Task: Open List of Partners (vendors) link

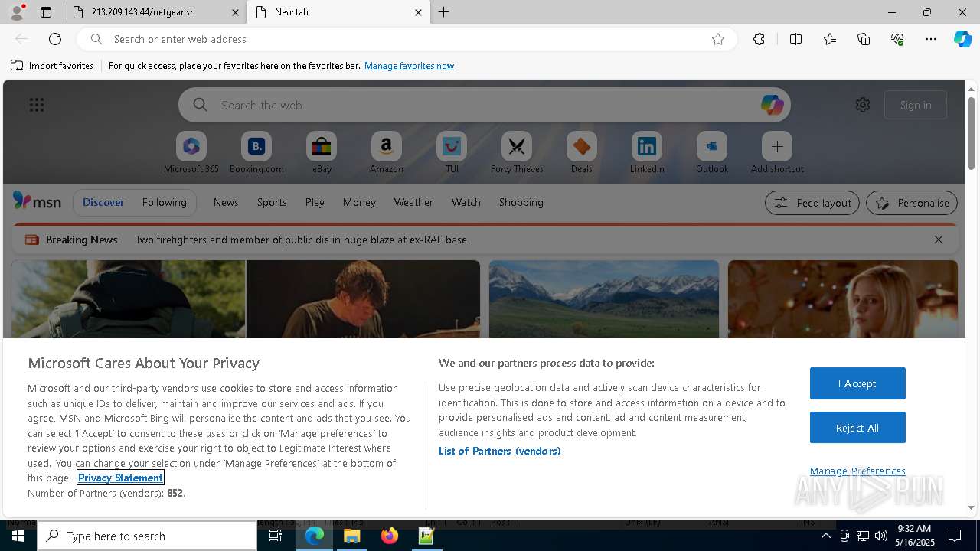Action: [x=500, y=451]
